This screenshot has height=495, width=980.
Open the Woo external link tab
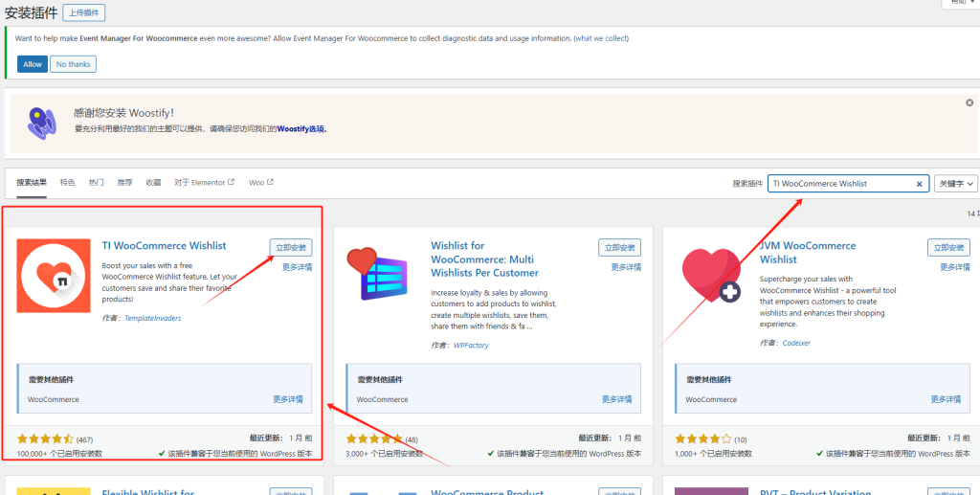pyautogui.click(x=260, y=182)
